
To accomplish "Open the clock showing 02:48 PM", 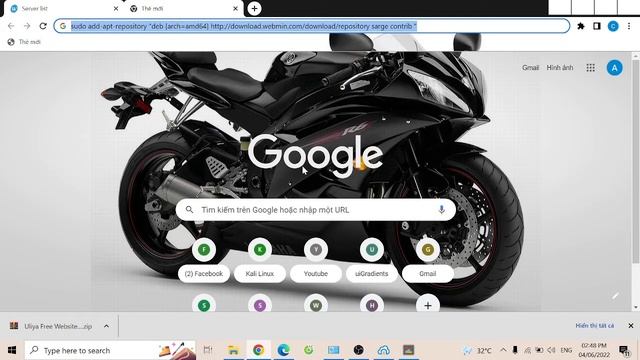I will tap(593, 350).
